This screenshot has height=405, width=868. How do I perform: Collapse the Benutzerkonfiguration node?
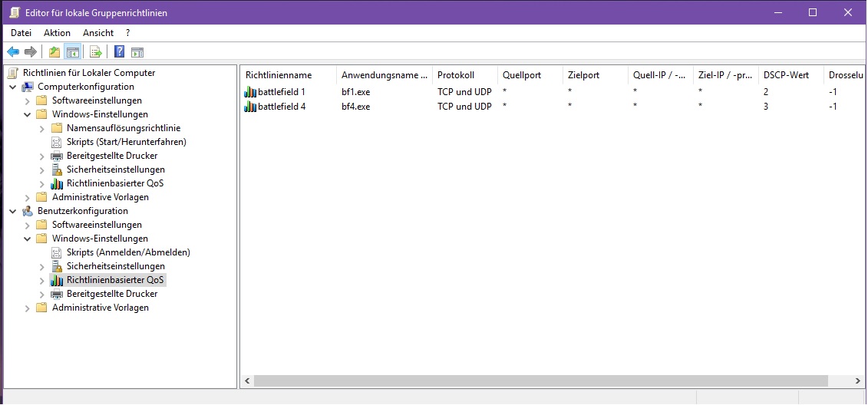pyautogui.click(x=13, y=211)
